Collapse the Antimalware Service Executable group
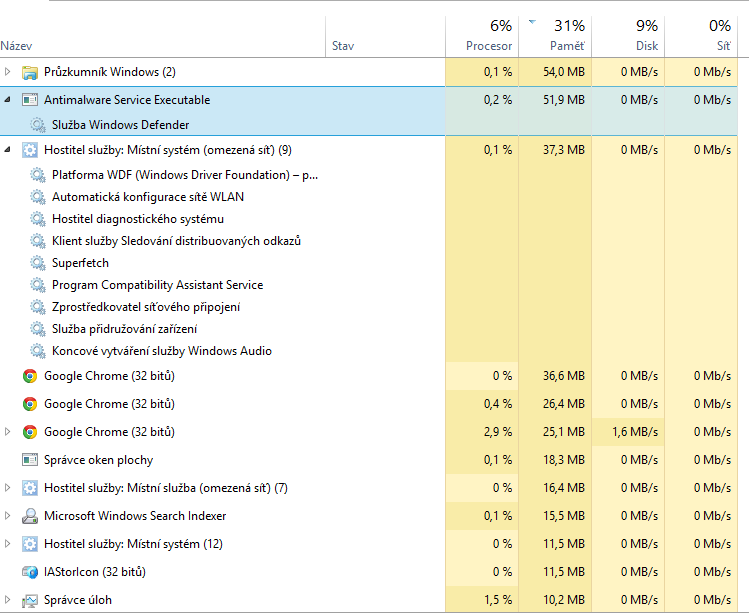Image resolution: width=749 pixels, height=615 pixels. (9, 100)
